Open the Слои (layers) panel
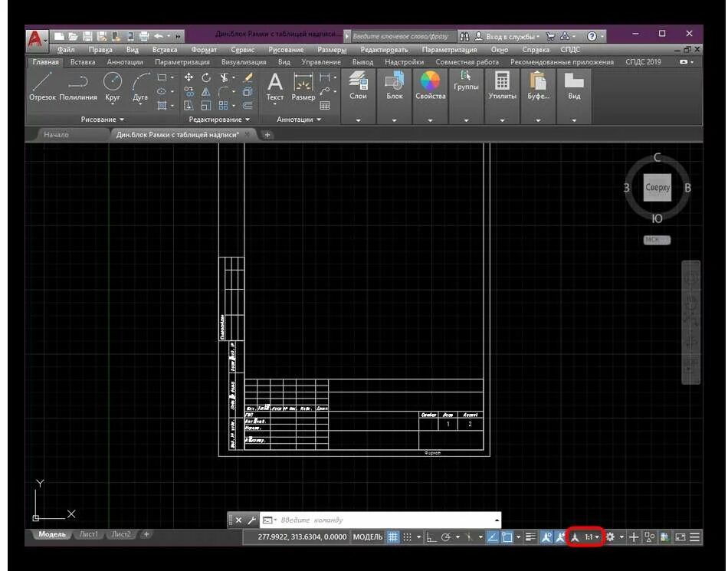This screenshot has width=728, height=571. click(x=358, y=86)
